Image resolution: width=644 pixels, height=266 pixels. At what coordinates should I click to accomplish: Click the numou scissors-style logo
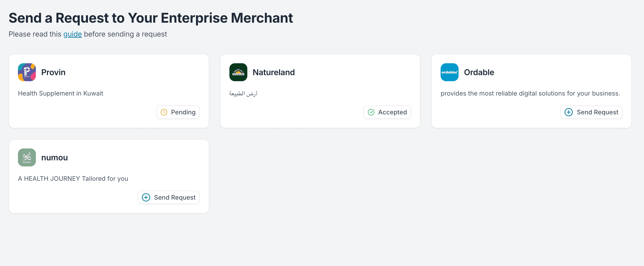(x=27, y=157)
